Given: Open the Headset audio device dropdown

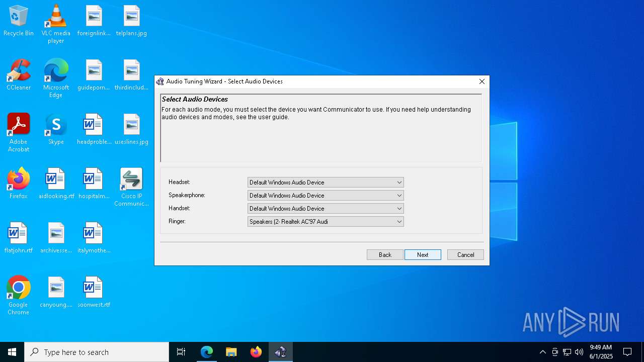Looking at the screenshot, I should (326, 183).
